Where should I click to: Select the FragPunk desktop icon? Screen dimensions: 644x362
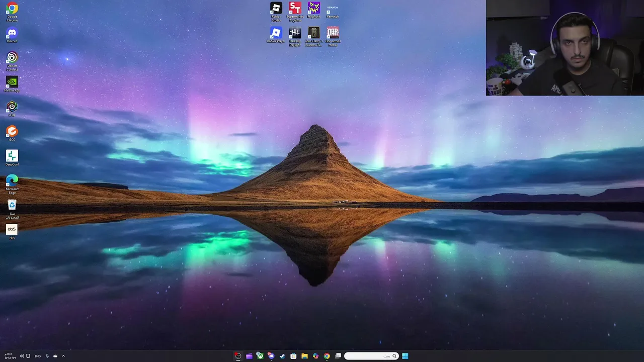313,11
